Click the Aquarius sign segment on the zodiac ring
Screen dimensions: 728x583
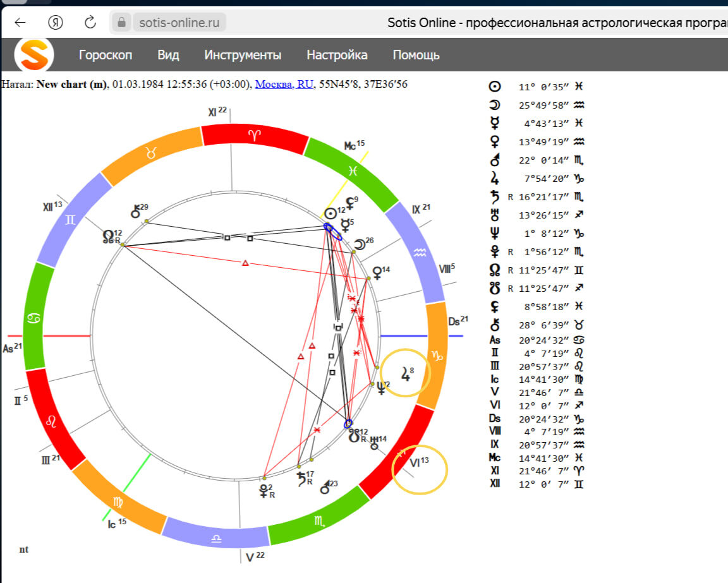(x=420, y=253)
